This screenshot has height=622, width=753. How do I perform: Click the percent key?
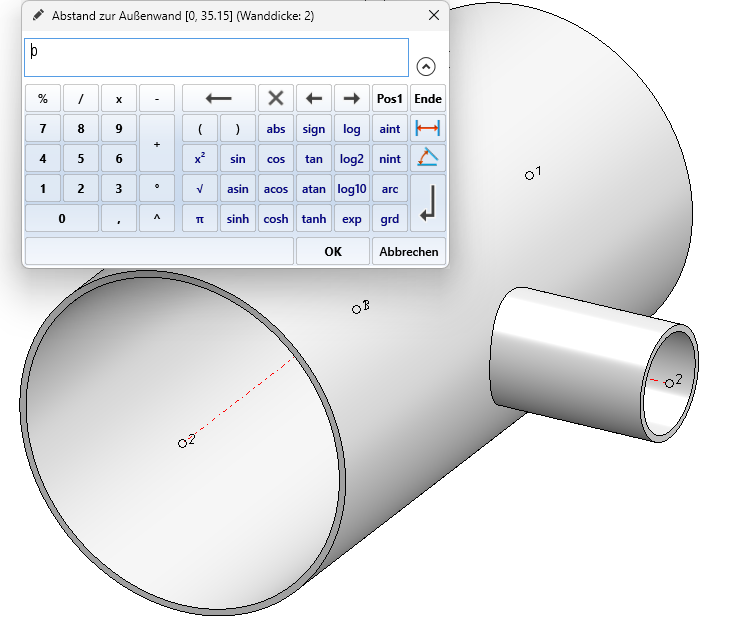pyautogui.click(x=43, y=98)
